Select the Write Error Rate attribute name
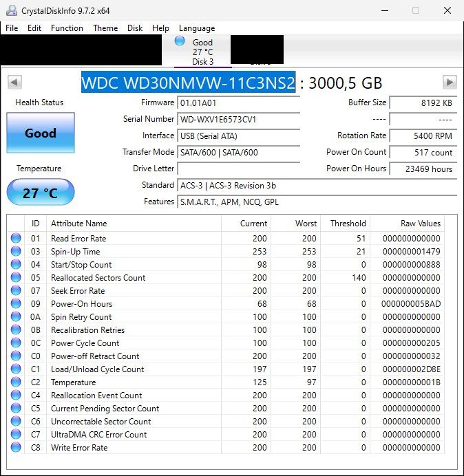The width and height of the screenshot is (464, 476). pos(79,447)
